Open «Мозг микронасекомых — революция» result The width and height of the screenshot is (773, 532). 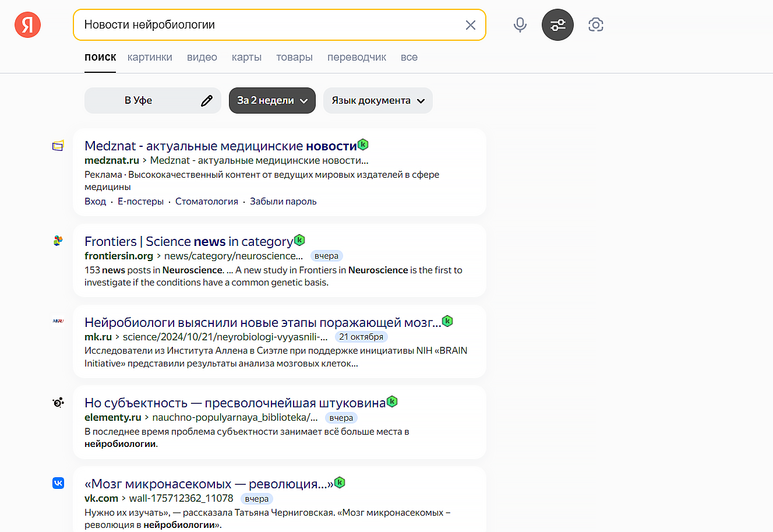pyautogui.click(x=209, y=484)
